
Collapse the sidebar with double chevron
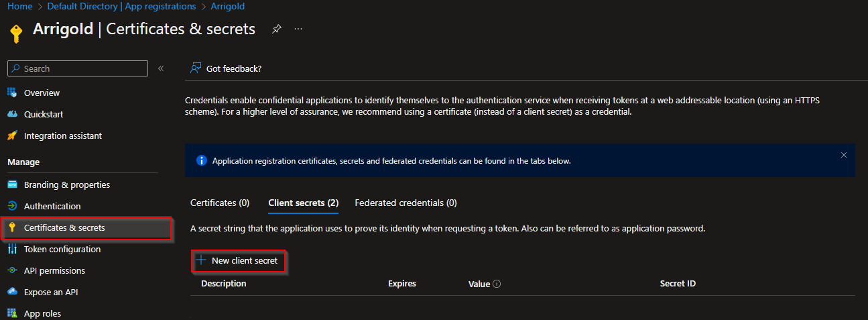point(161,68)
